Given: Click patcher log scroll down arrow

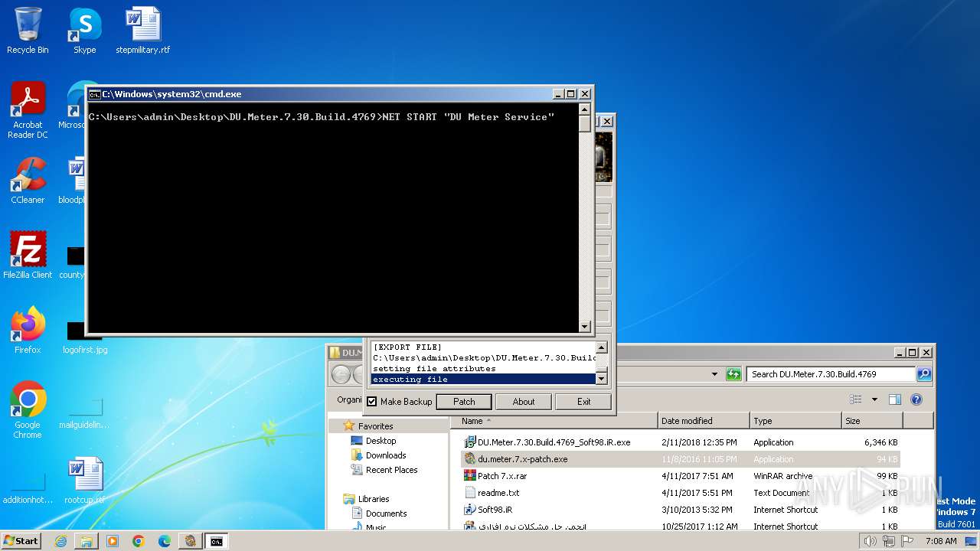Looking at the screenshot, I should pyautogui.click(x=602, y=379).
